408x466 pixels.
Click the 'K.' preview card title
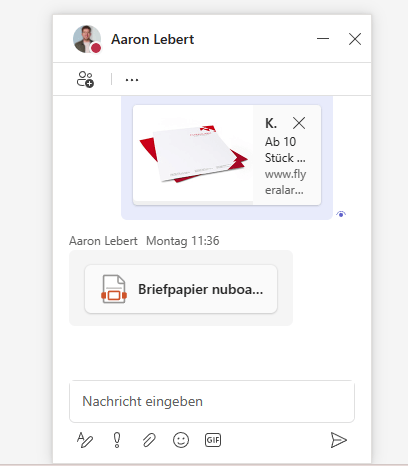coord(271,123)
